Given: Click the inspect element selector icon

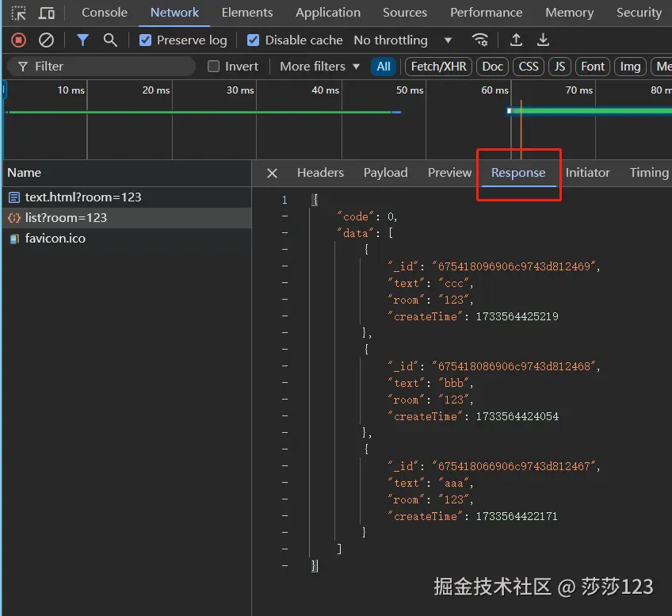Looking at the screenshot, I should pyautogui.click(x=18, y=13).
